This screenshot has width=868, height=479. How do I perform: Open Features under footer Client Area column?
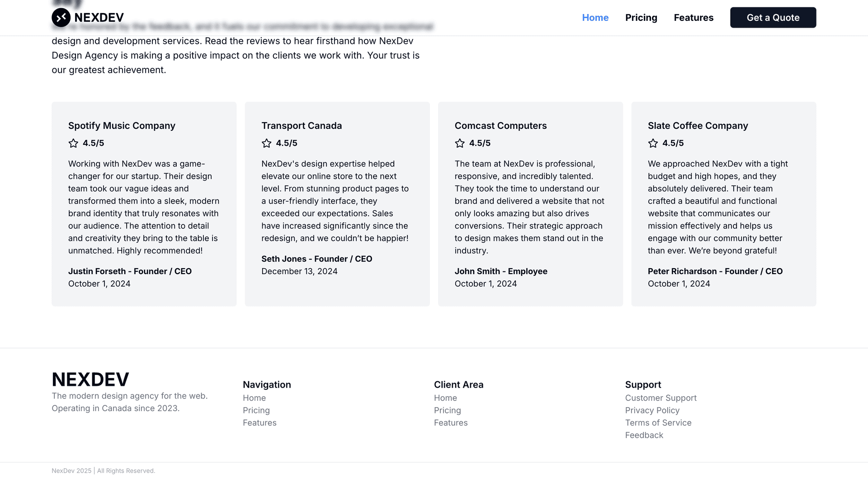[x=451, y=423]
